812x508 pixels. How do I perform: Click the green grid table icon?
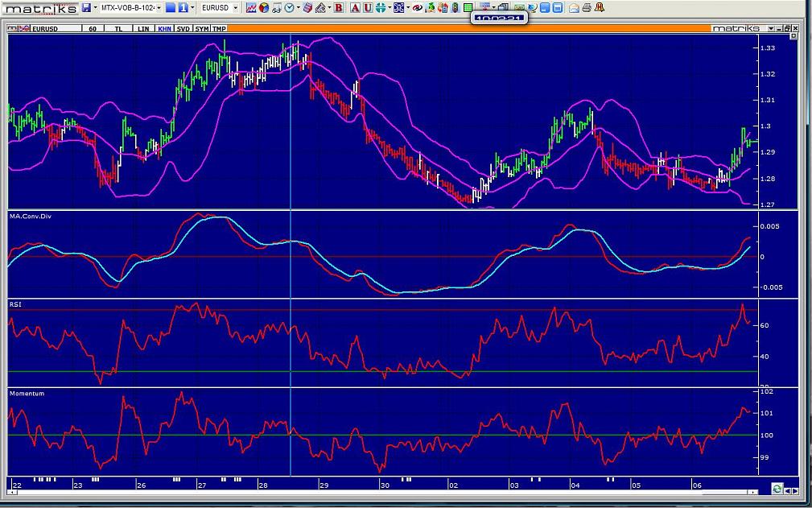(x=468, y=8)
